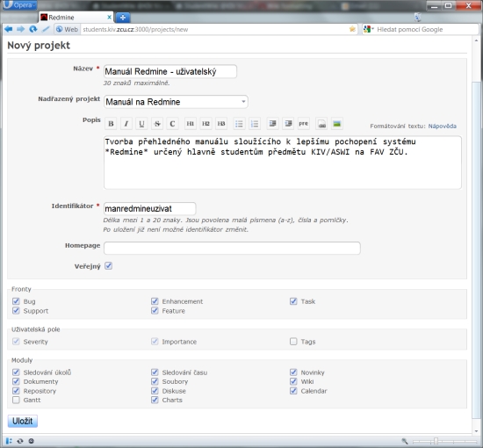Disable Sledování úkolů module checkbox

(16, 372)
